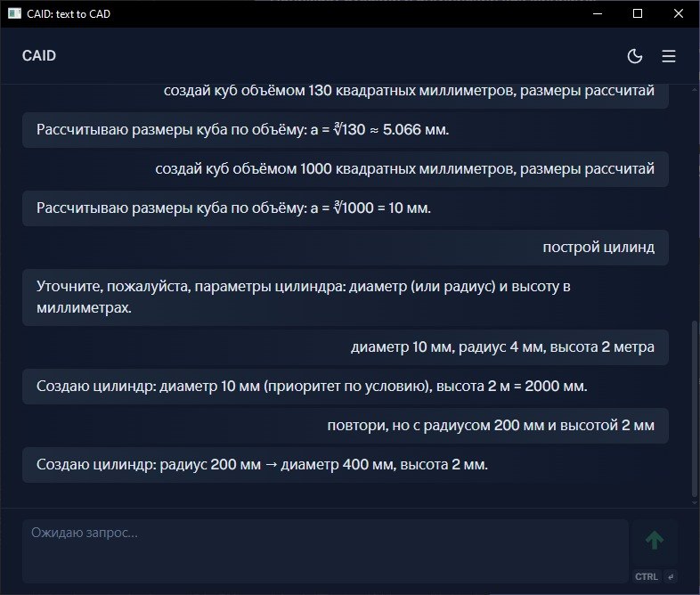Viewport: 700px width, 595px height.
Task: Send the request with the green arrow
Action: click(654, 540)
